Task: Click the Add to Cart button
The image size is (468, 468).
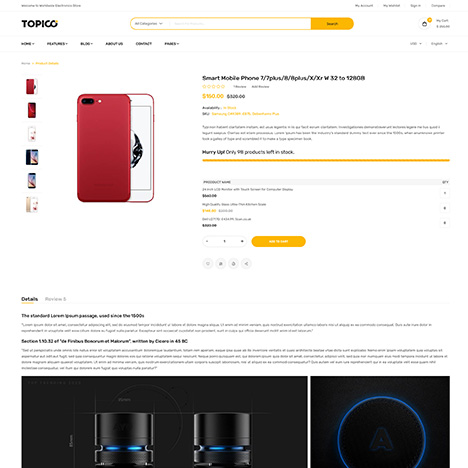Action: 278,241
